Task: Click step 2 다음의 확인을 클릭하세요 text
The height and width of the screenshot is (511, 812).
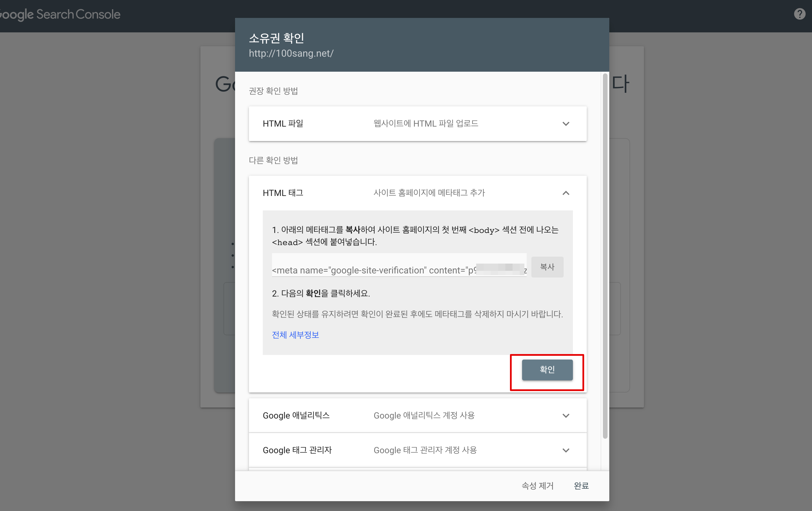Action: point(321,293)
